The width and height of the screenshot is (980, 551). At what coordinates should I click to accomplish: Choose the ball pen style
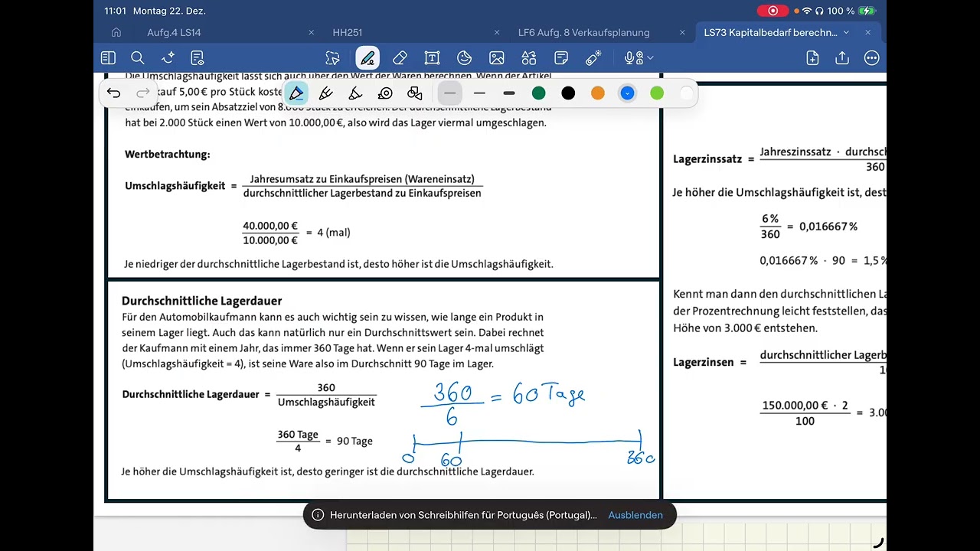pyautogui.click(x=326, y=93)
